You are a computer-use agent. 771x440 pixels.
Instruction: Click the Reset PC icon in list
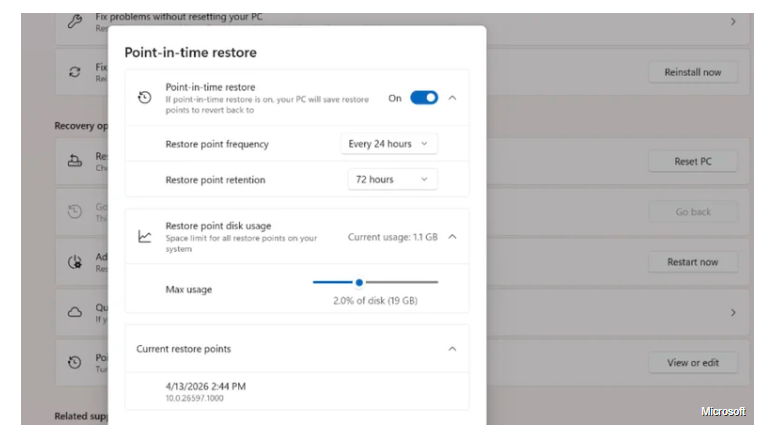click(75, 161)
